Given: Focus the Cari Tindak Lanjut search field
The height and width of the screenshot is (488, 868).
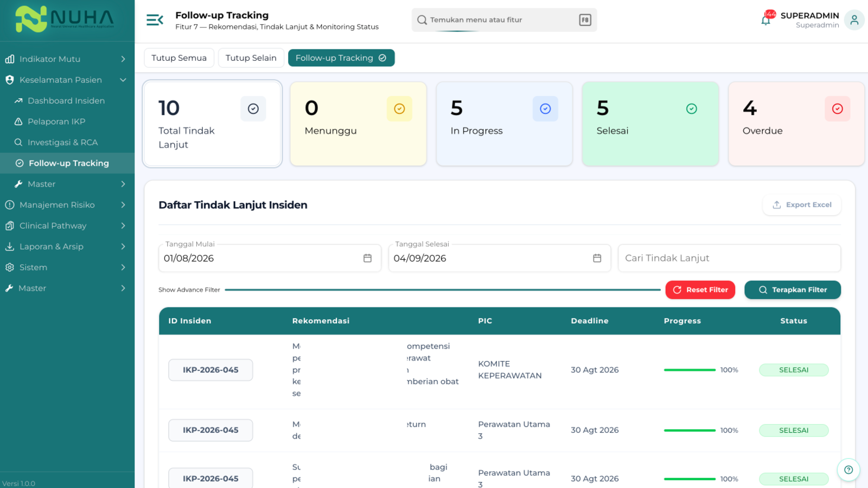Looking at the screenshot, I should pos(729,258).
